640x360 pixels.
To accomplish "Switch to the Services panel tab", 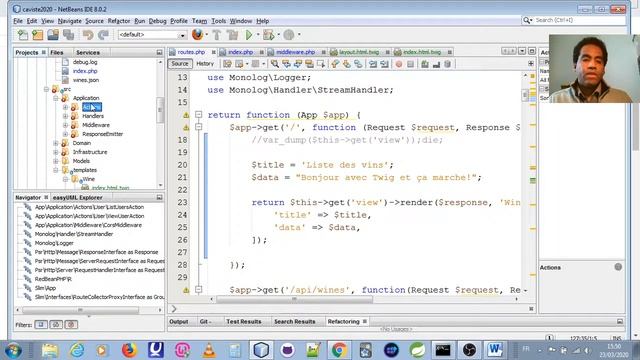I will (88, 53).
